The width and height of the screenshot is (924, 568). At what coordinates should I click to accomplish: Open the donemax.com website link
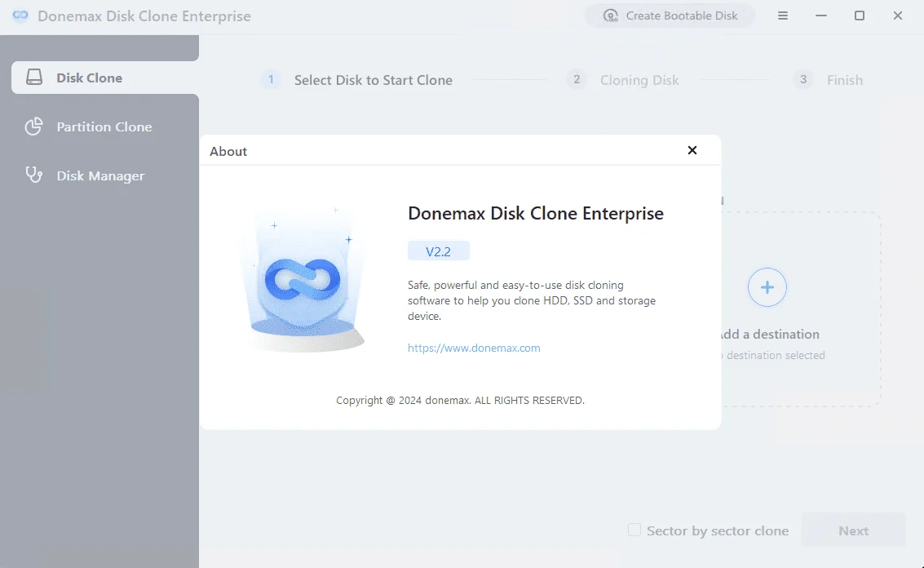[x=474, y=348]
